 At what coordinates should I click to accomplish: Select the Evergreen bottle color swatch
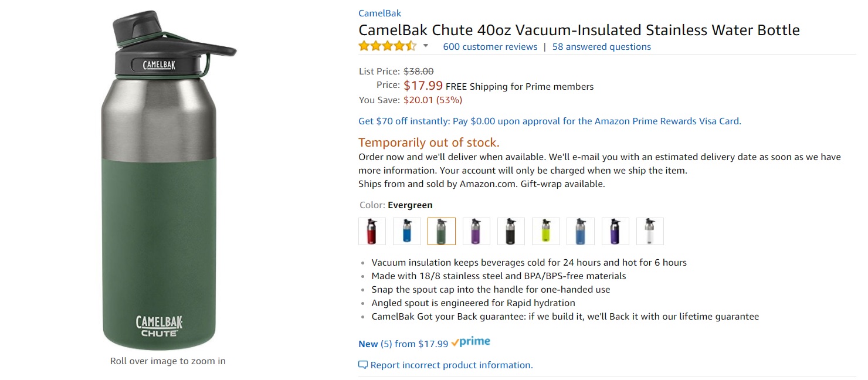pos(441,231)
